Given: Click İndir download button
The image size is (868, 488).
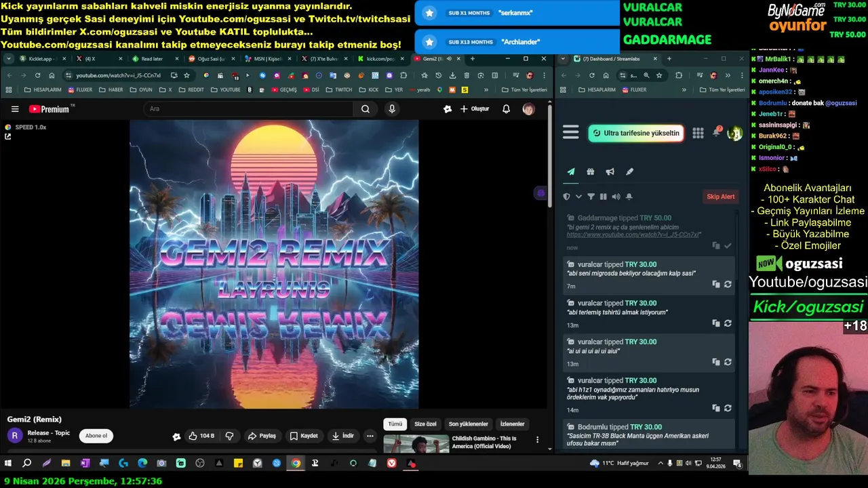Looking at the screenshot, I should point(342,436).
